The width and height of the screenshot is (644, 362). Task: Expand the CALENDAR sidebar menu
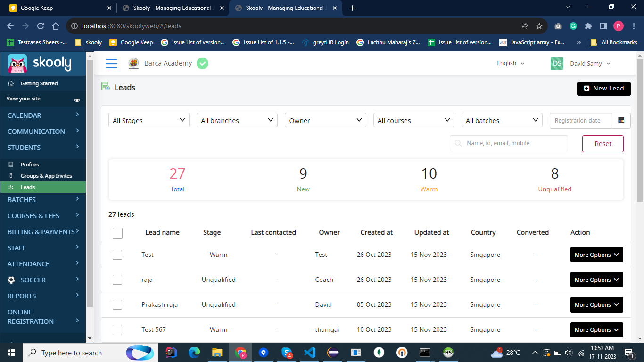pos(43,115)
